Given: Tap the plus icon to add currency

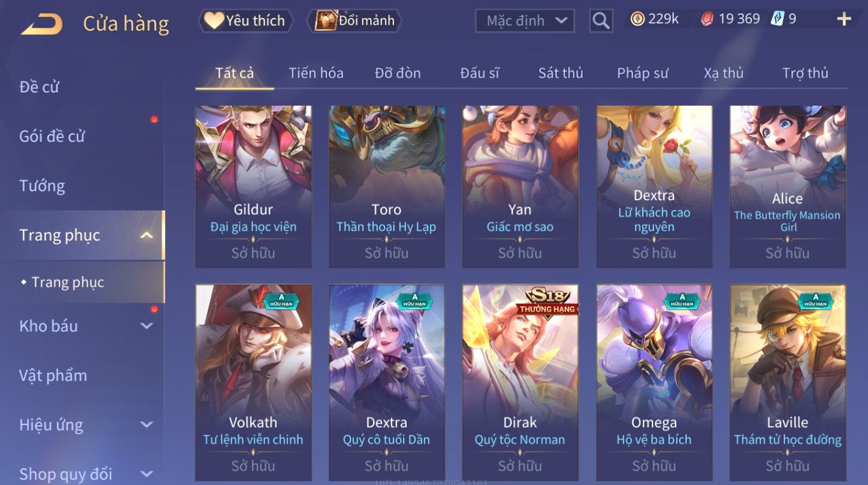Looking at the screenshot, I should (x=844, y=19).
